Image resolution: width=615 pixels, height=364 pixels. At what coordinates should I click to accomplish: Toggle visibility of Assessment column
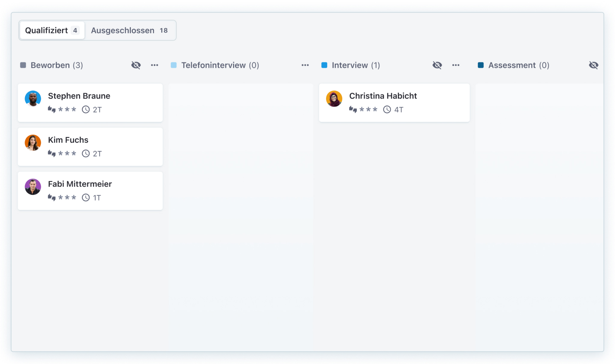tap(593, 65)
